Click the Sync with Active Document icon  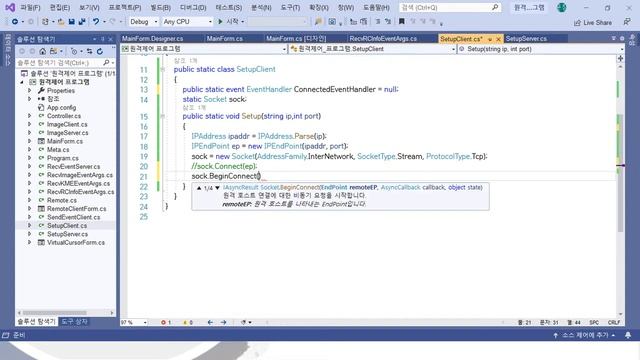point(89,51)
